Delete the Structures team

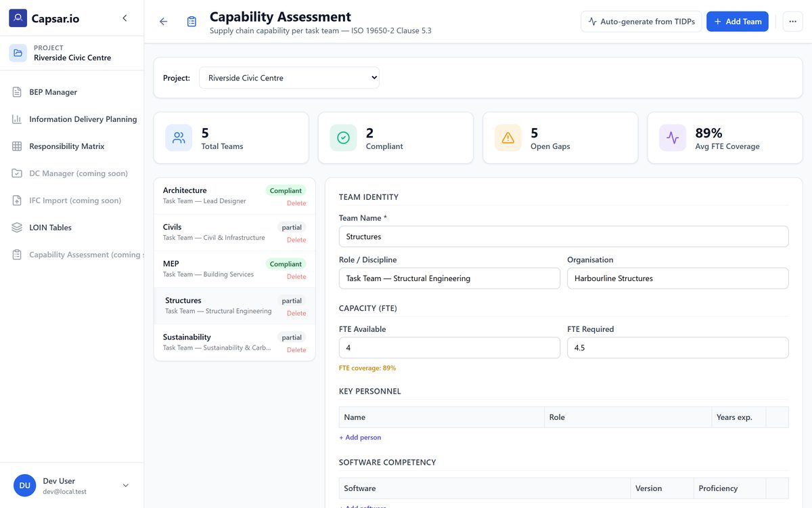[x=296, y=313]
